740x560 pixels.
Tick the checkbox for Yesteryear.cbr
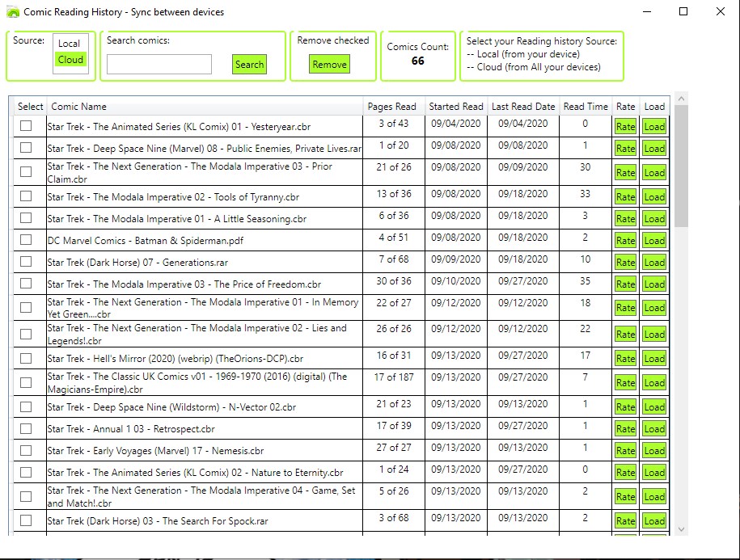pos(26,126)
